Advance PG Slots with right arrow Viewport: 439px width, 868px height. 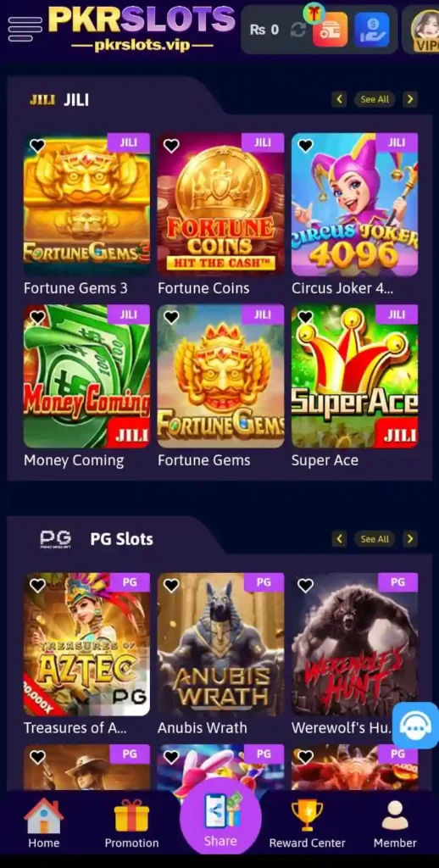tap(410, 538)
